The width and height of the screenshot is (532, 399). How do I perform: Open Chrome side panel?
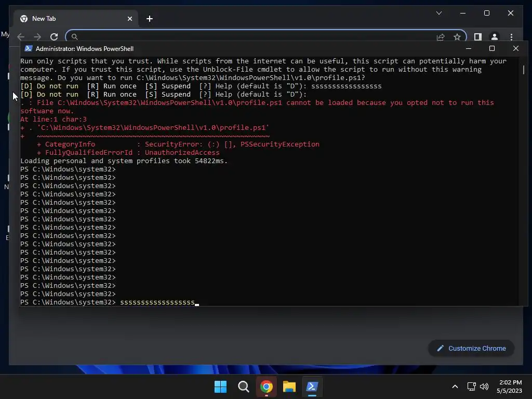478,37
